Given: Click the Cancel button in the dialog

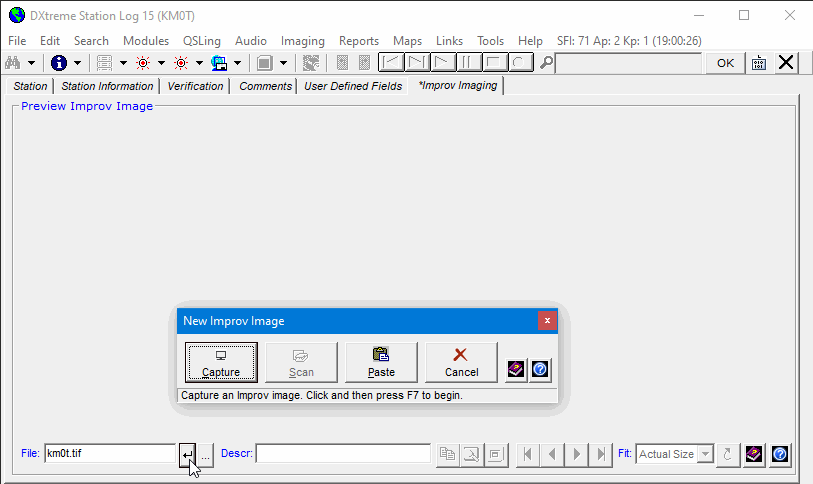Looking at the screenshot, I should pos(461,362).
